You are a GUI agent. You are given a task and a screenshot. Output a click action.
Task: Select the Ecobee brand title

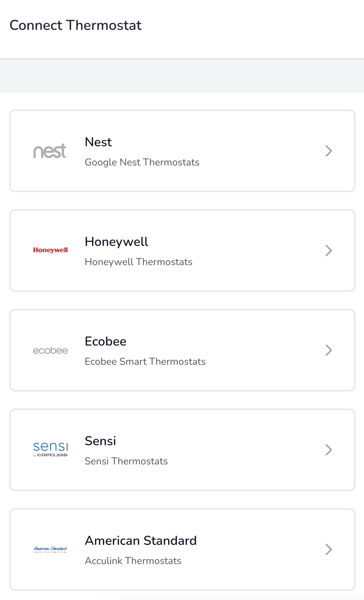click(106, 341)
